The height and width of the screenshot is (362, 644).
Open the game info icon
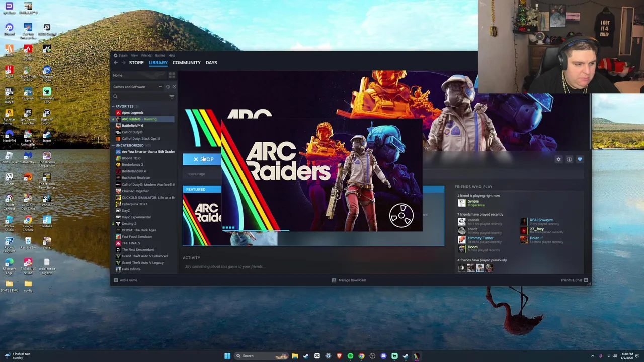coord(569,159)
